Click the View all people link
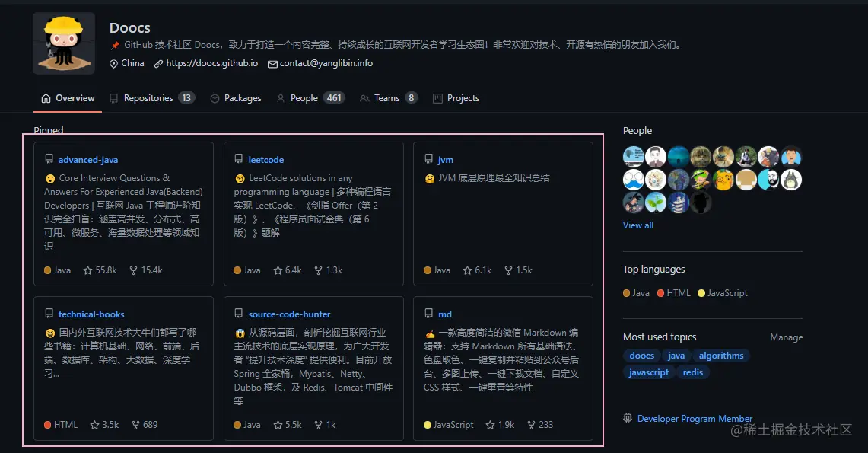This screenshot has height=453, width=868. (637, 225)
